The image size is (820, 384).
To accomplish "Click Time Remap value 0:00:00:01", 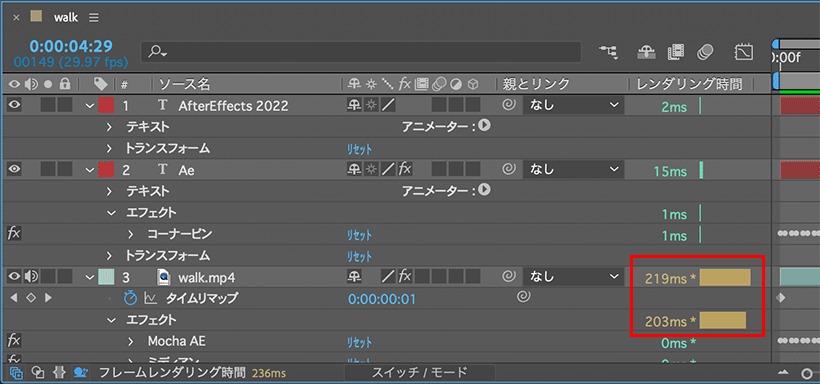I will pyautogui.click(x=382, y=299).
